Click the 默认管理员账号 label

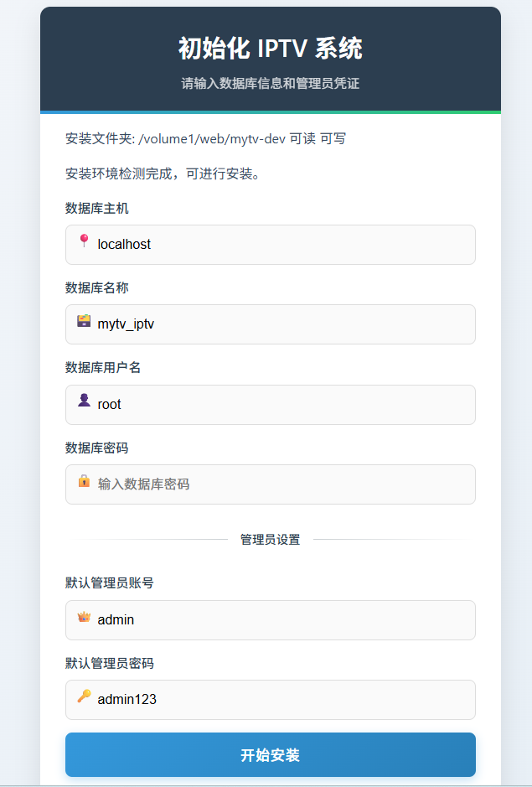click(110, 583)
